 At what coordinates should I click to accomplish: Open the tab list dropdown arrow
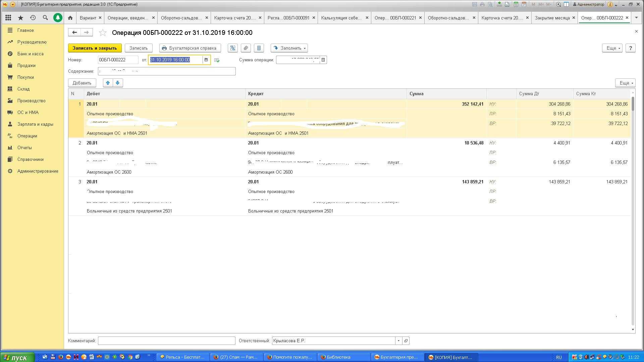point(636,18)
